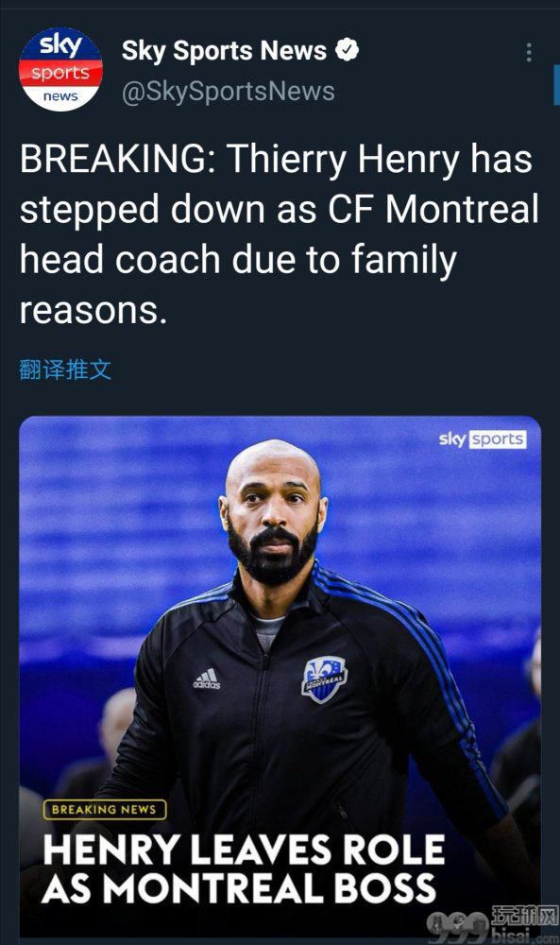Click the sky sports logo on the image
The width and height of the screenshot is (560, 945).
pyautogui.click(x=483, y=439)
